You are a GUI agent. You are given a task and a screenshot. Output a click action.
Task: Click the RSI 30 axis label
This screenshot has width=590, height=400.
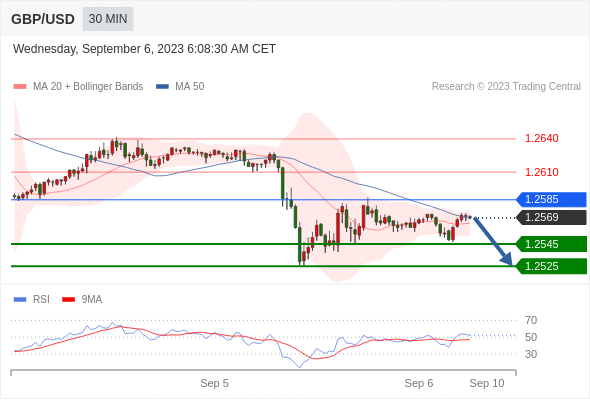tap(531, 354)
